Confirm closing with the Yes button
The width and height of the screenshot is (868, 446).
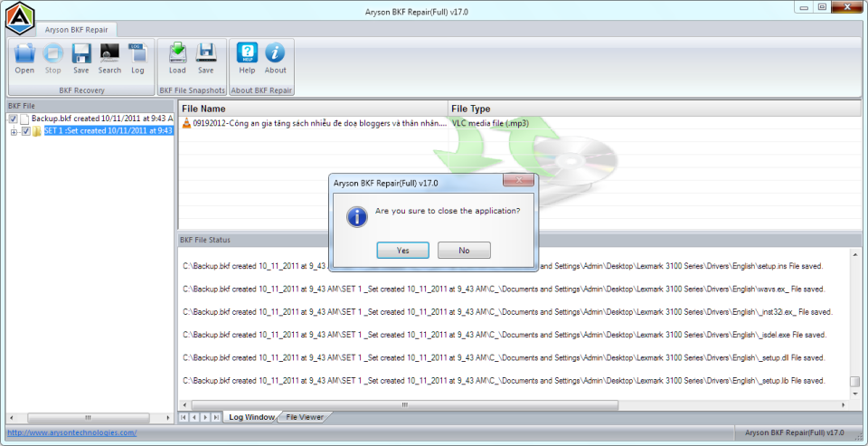(403, 251)
